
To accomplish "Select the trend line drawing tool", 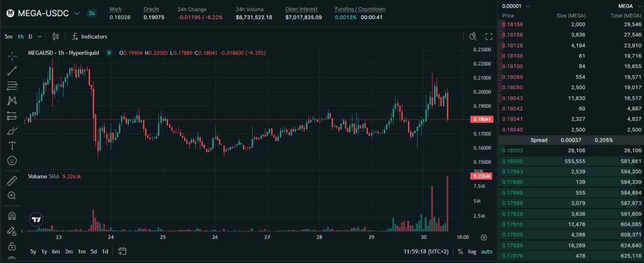I will [x=12, y=71].
